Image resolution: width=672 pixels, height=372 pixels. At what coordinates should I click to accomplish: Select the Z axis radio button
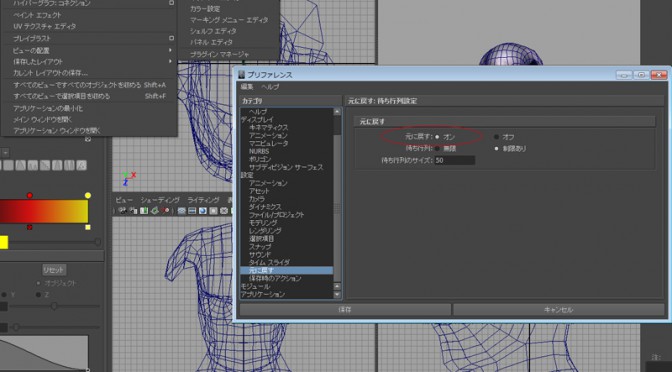click(38, 295)
